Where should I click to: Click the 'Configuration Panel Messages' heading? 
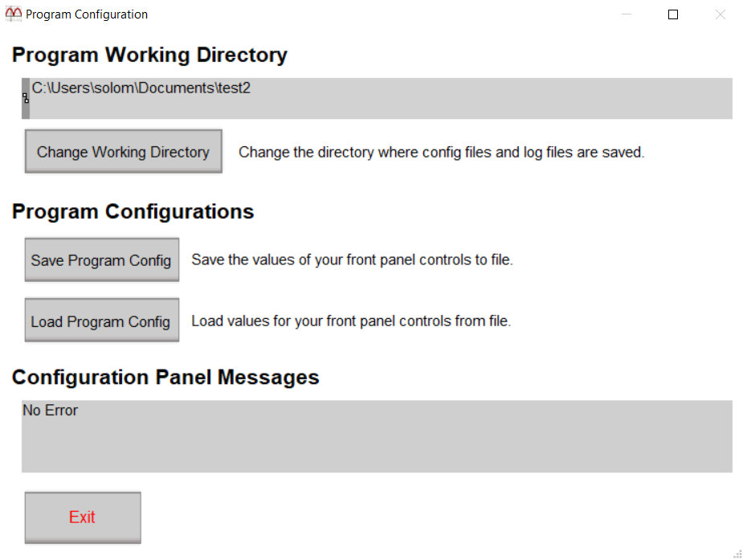pos(165,378)
